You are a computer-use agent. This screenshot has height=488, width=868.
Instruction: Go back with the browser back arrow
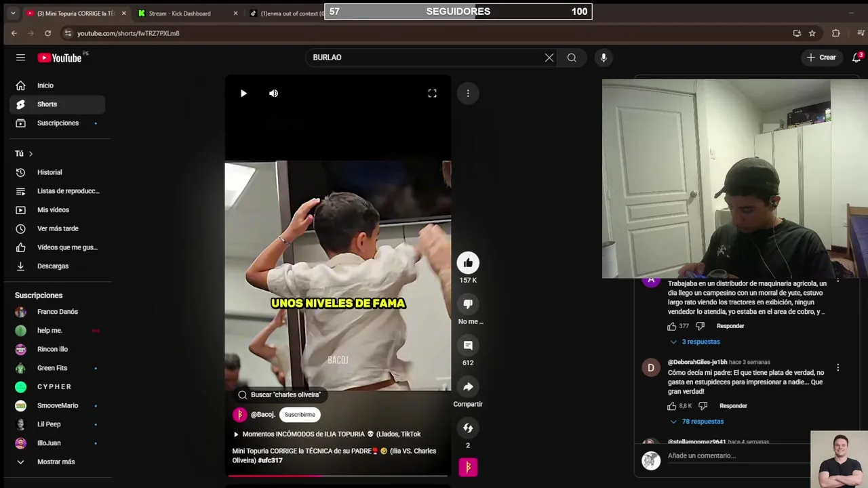(x=14, y=33)
